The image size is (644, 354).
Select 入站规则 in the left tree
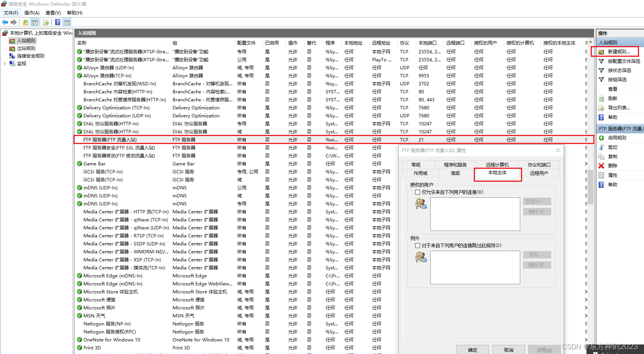point(26,41)
